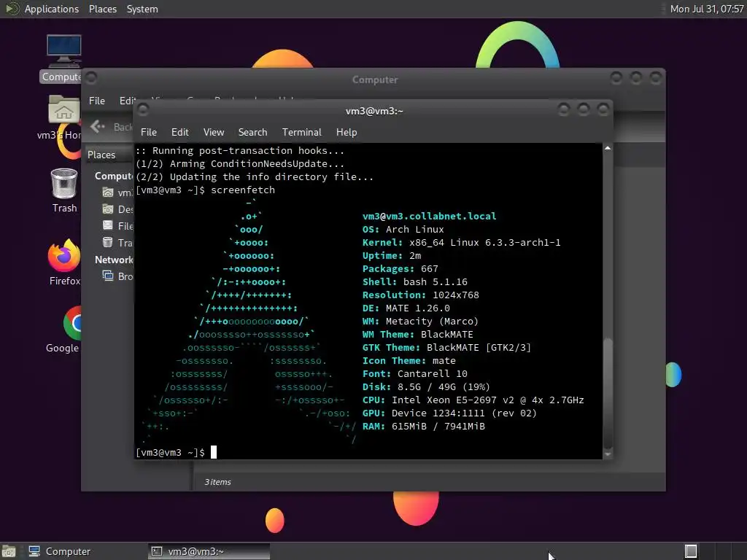Click the MATE logo icon in top panel
Image resolution: width=747 pixels, height=560 pixels.
(11, 9)
